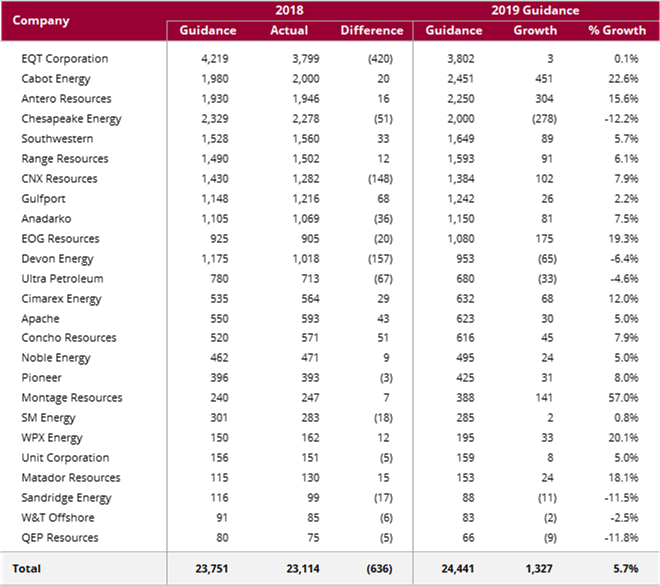Click Sandridge percent growth -11.5%
This screenshot has height=586, width=660.
click(621, 498)
